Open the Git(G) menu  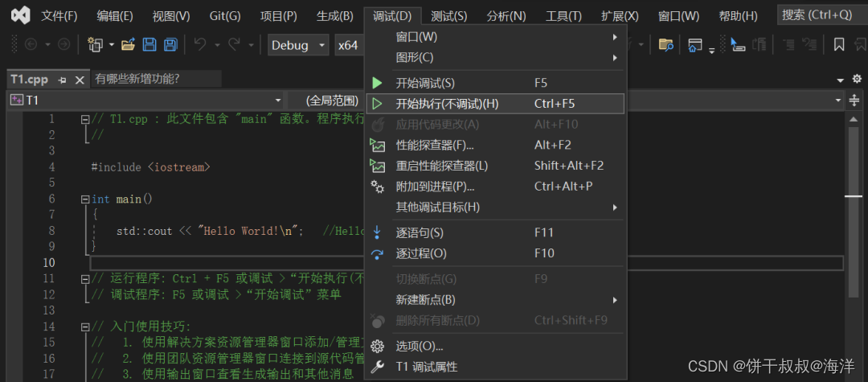click(225, 15)
